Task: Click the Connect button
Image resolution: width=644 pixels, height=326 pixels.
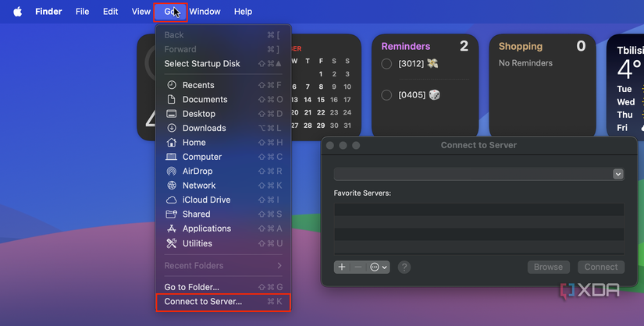Action: pos(601,267)
